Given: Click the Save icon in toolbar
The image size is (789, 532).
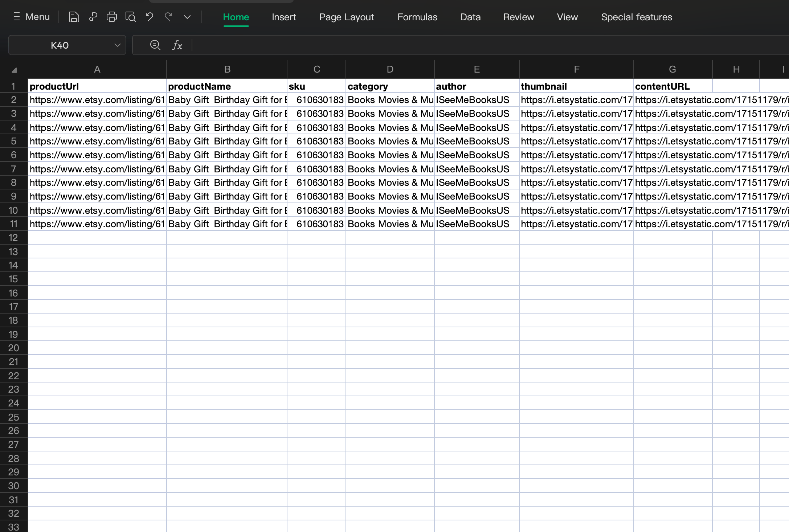Looking at the screenshot, I should [74, 17].
